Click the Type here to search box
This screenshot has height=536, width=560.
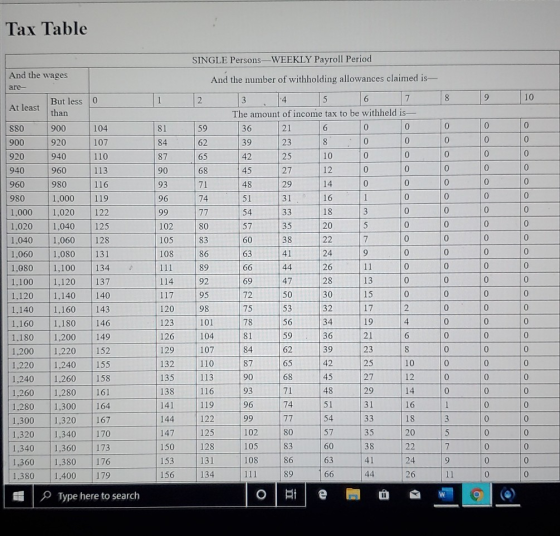[x=140, y=496]
